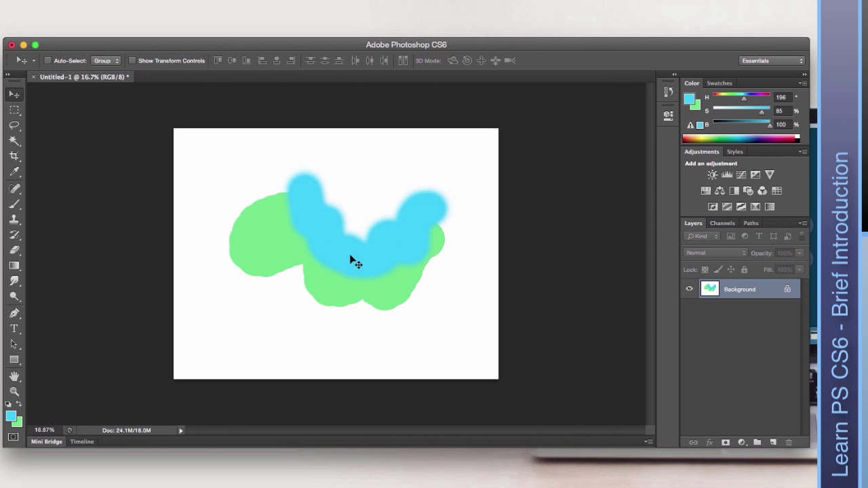Viewport: 868px width, 488px height.
Task: Toggle Lock position icon
Action: 731,270
